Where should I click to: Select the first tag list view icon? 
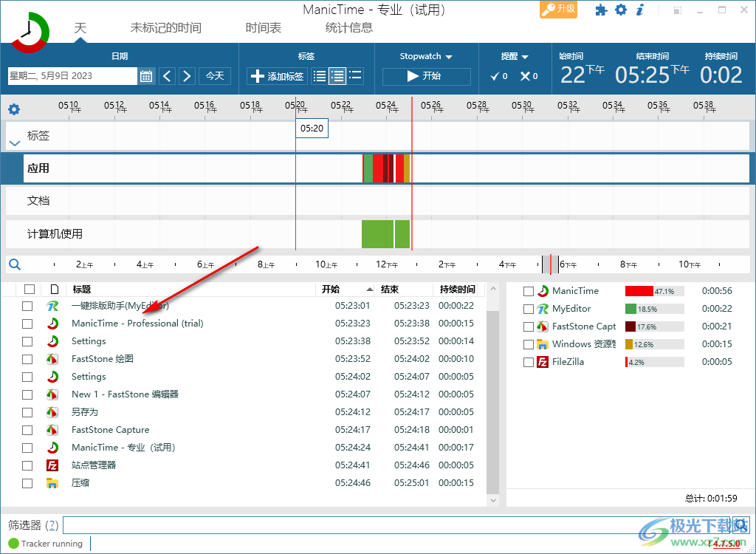click(x=319, y=76)
